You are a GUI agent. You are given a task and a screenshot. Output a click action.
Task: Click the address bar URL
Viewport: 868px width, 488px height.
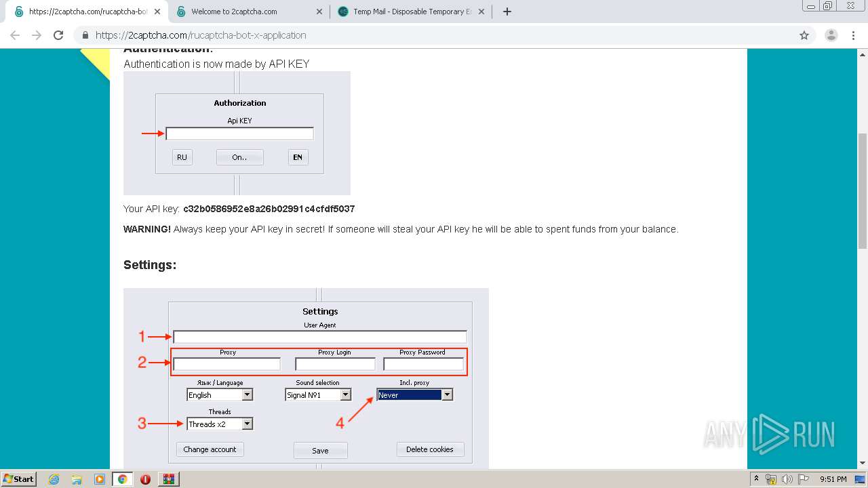click(201, 35)
